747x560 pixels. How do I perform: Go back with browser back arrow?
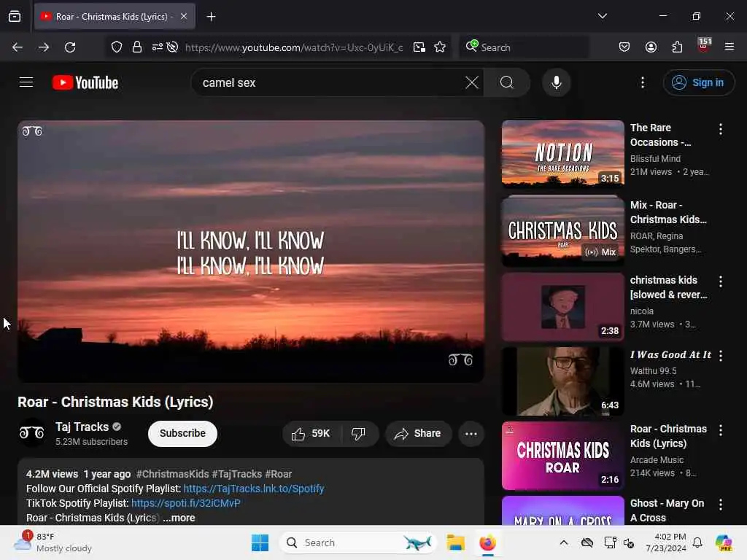point(18,47)
